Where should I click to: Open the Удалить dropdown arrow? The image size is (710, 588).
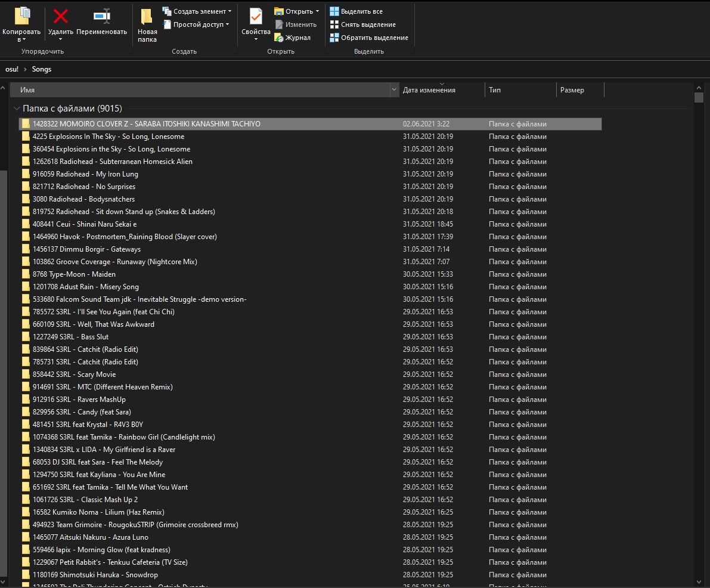pos(61,39)
